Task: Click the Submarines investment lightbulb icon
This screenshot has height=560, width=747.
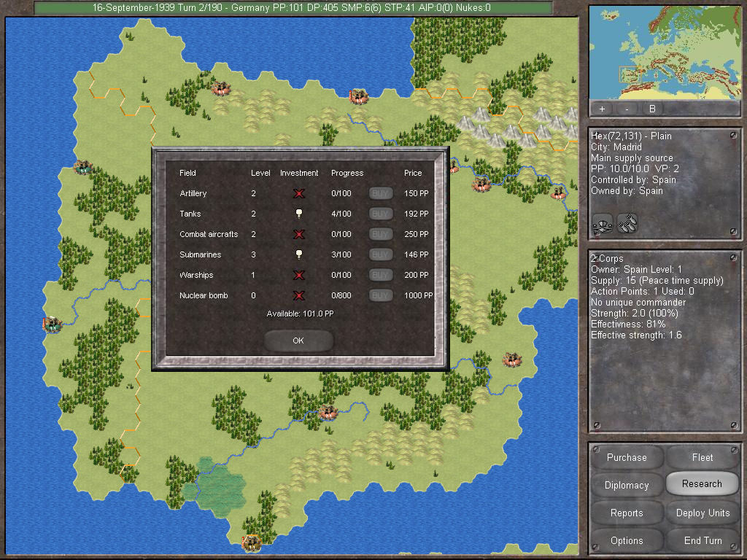Action: point(298,254)
